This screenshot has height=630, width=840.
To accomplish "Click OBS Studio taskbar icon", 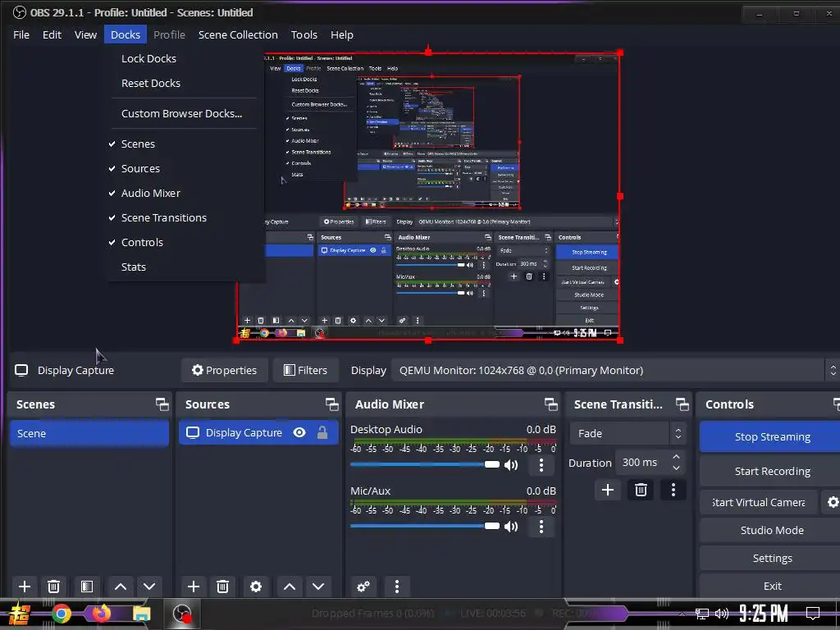I will (x=181, y=614).
